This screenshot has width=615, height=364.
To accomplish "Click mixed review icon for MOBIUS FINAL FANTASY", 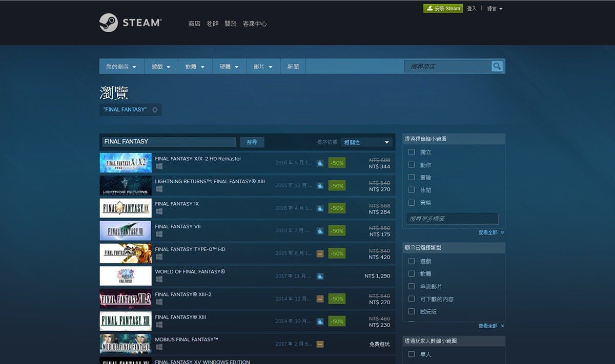I will pyautogui.click(x=320, y=344).
